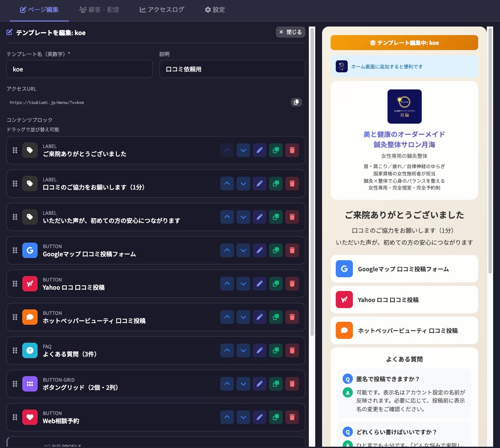
Task: Copy the access URL with the copy icon
Action: tap(296, 102)
